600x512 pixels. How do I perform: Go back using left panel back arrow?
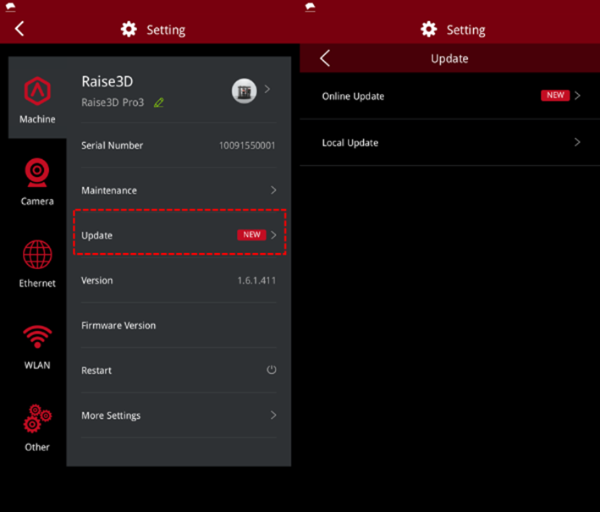(x=19, y=29)
